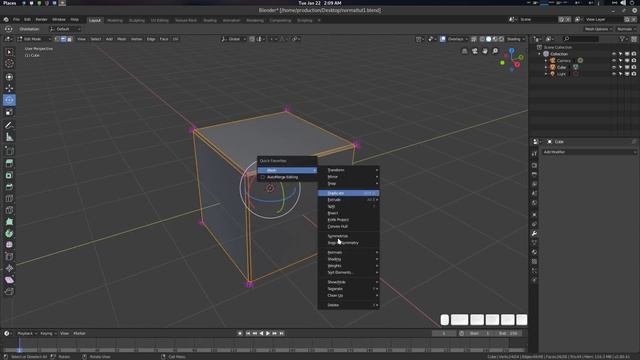Switch to the Sculpting workspace tab
This screenshot has height=360, width=640.
click(137, 20)
